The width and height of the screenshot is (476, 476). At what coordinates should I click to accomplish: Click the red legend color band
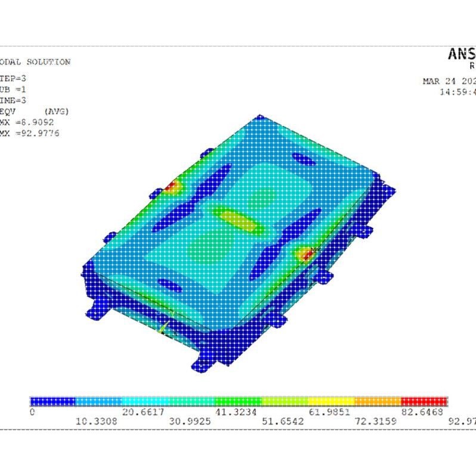click(424, 401)
